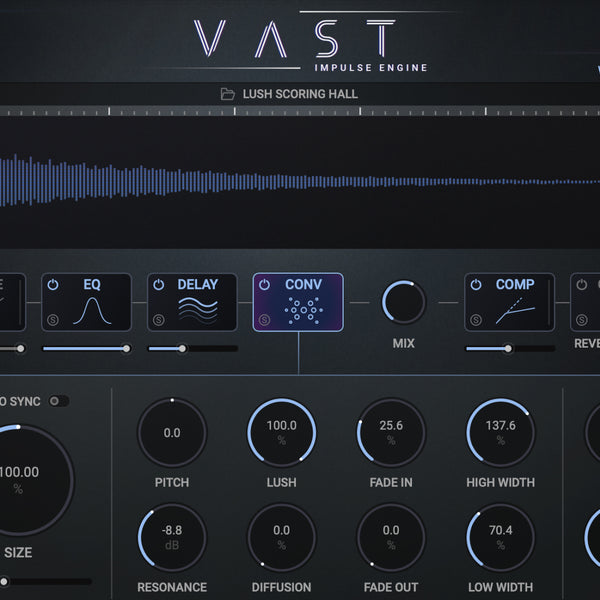
Task: Click the slider handle below SIZE
Action: [4, 582]
